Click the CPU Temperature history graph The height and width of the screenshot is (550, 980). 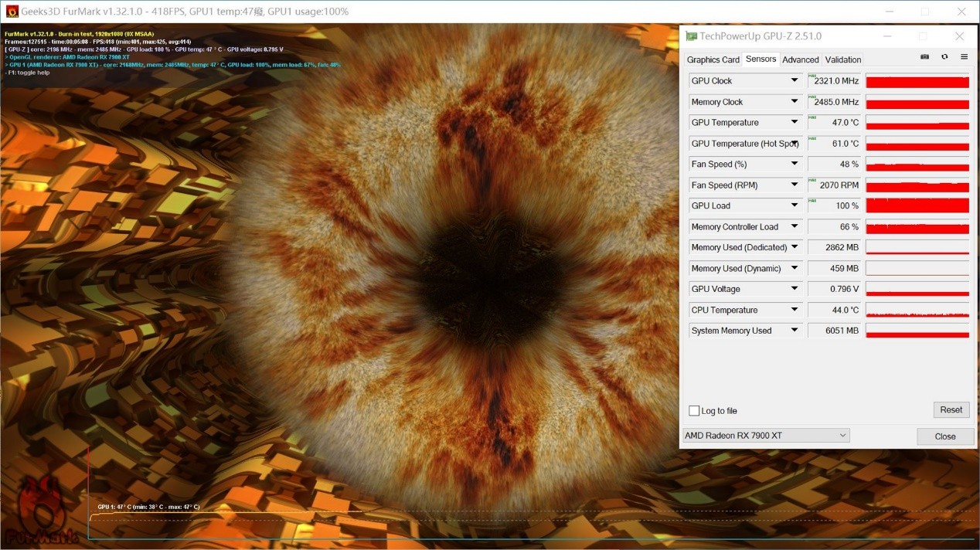pyautogui.click(x=917, y=310)
